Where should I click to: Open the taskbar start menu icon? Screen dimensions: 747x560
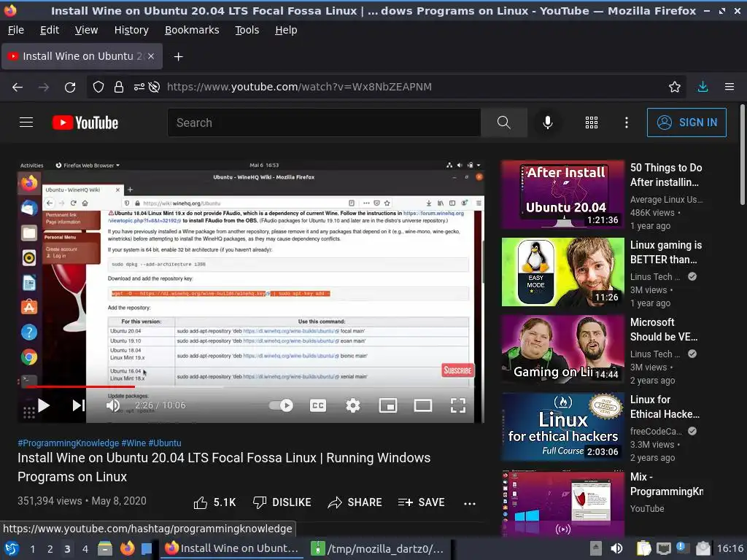pos(12,548)
